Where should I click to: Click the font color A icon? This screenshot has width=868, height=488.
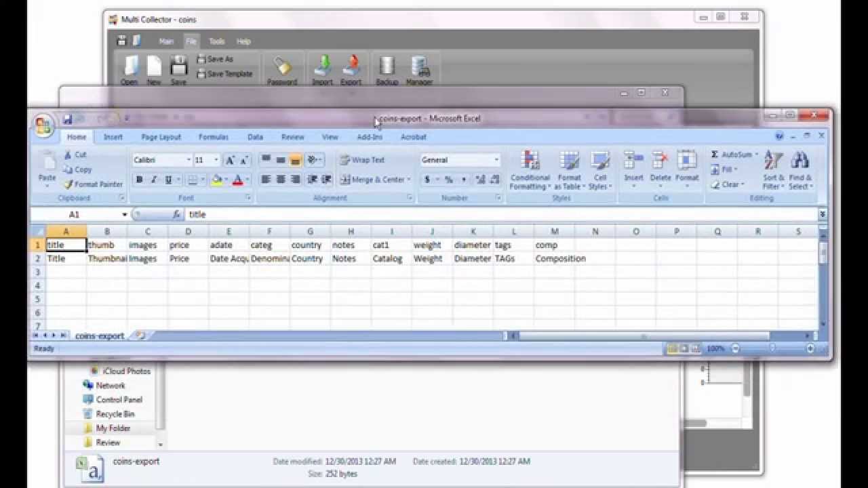pyautogui.click(x=237, y=180)
